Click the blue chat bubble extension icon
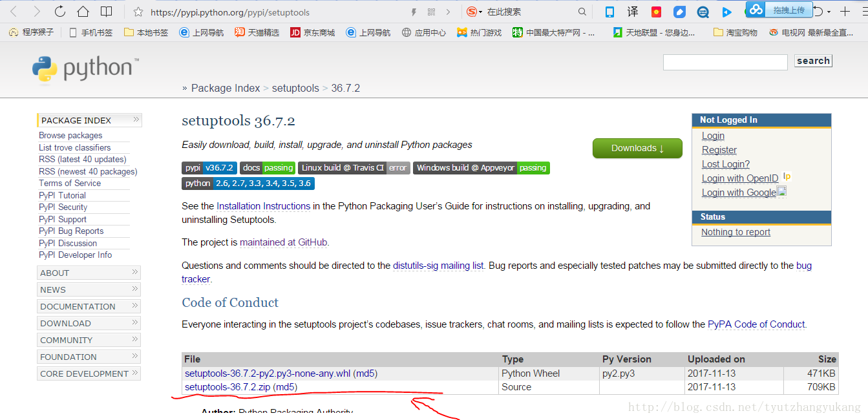 coord(703,12)
